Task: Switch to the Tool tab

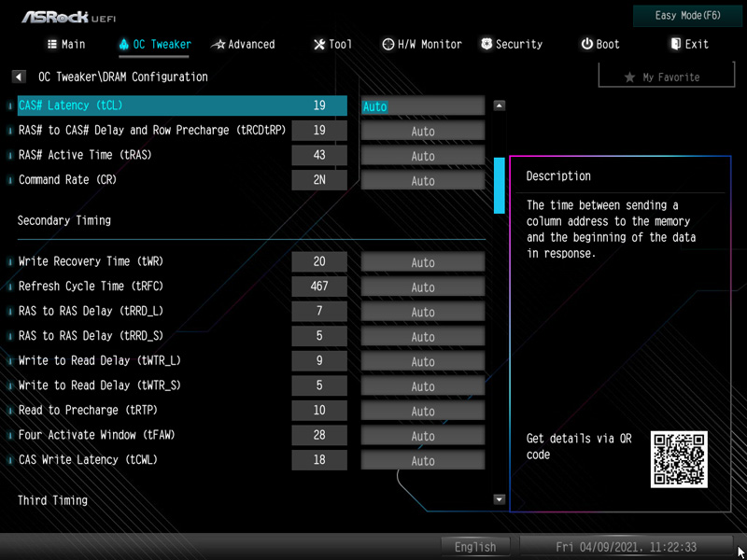Action: click(x=332, y=44)
